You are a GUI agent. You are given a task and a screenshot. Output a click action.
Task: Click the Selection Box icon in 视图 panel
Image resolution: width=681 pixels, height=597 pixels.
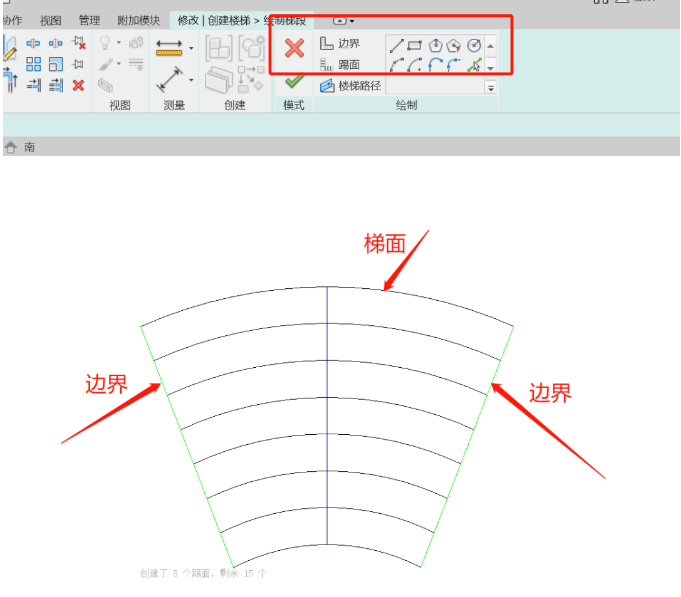[106, 85]
